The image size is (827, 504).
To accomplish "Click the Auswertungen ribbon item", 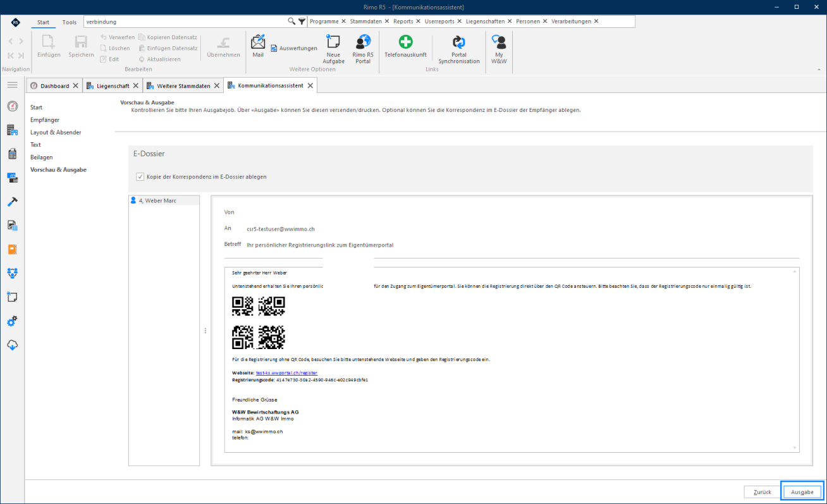I will tap(294, 48).
